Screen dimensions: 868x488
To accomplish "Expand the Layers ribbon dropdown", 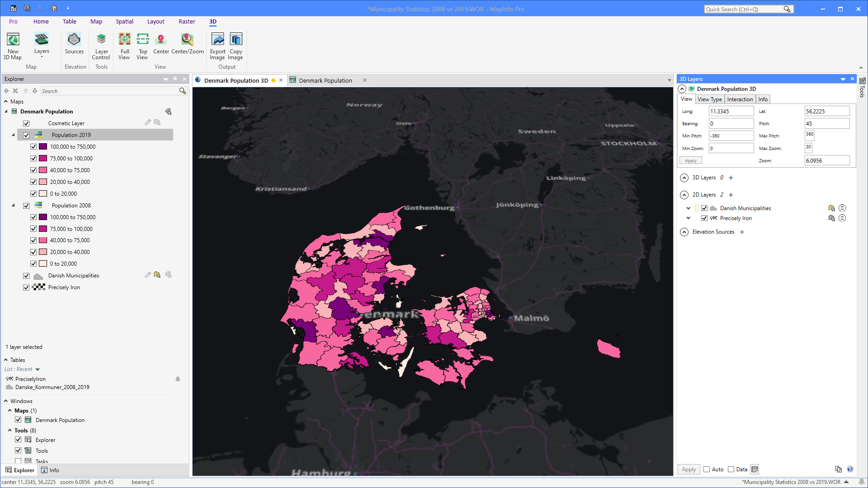I will click(42, 56).
